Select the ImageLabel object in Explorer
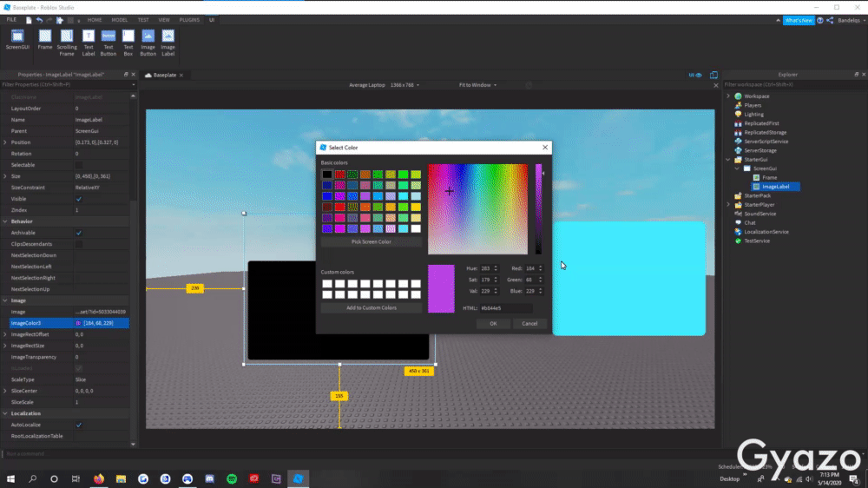Viewport: 868px width, 488px height. point(775,187)
